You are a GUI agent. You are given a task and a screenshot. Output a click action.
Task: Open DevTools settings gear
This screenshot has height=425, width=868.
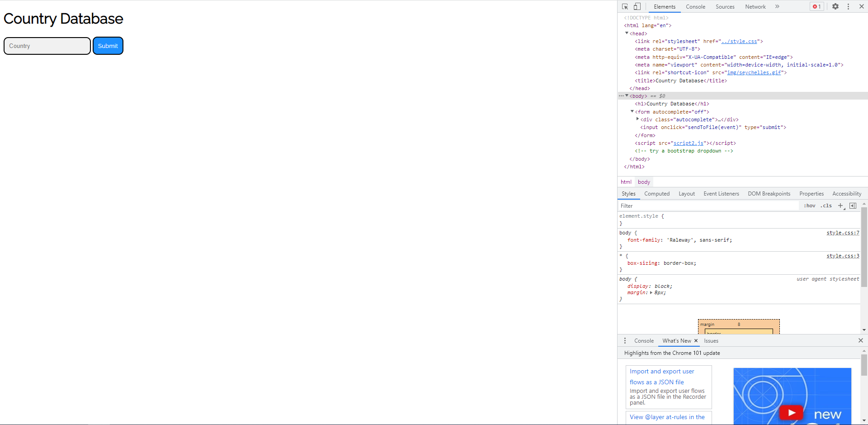(x=835, y=6)
